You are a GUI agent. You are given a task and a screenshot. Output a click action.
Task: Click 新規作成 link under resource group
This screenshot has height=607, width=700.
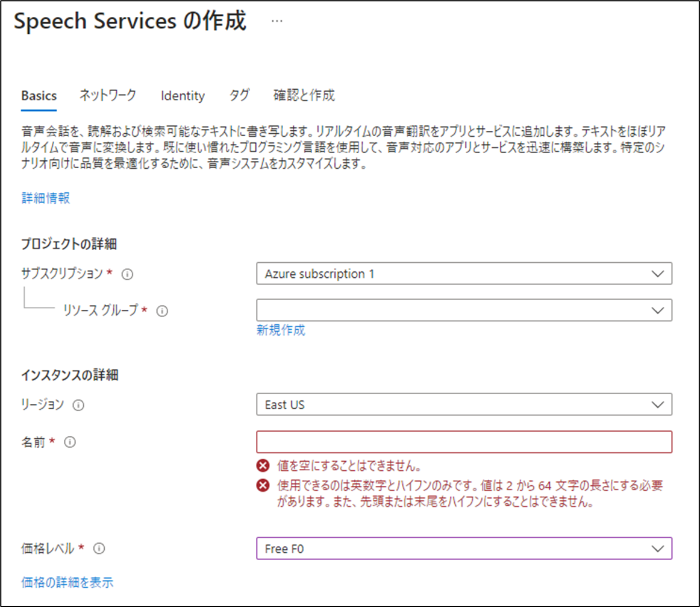tap(281, 330)
